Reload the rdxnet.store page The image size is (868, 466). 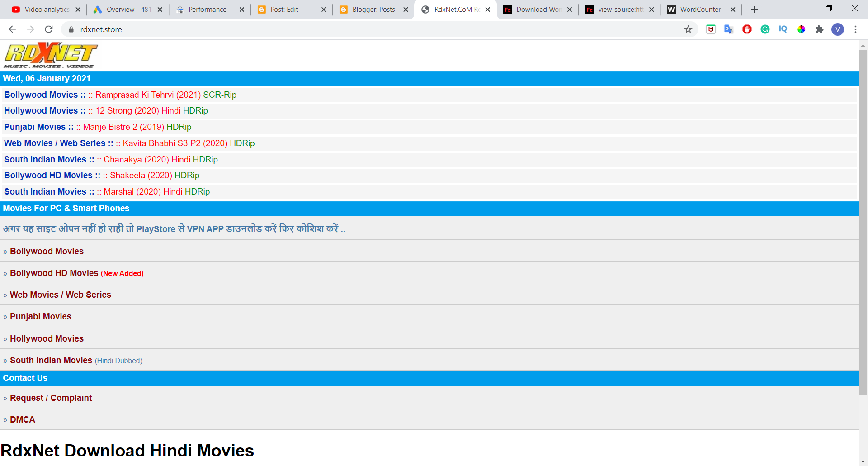coord(49,29)
